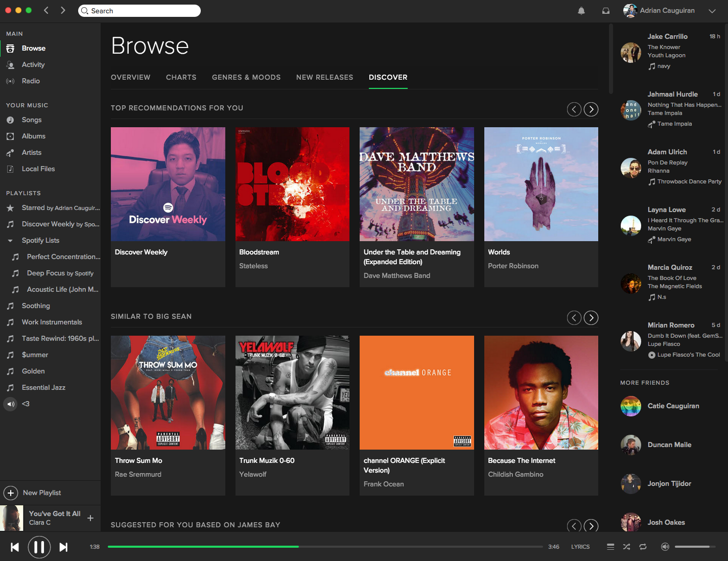
Task: Open the Discover Weekly cover thumbnail
Action: pyautogui.click(x=168, y=184)
